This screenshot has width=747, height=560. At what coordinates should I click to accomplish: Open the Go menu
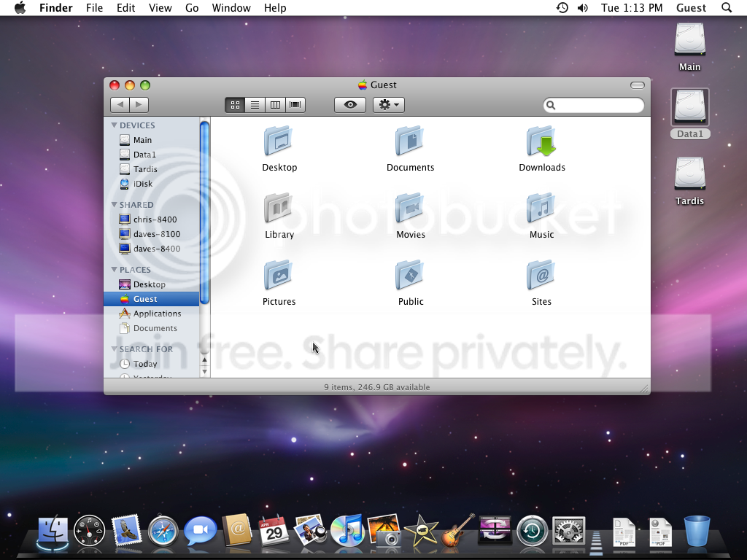[192, 7]
